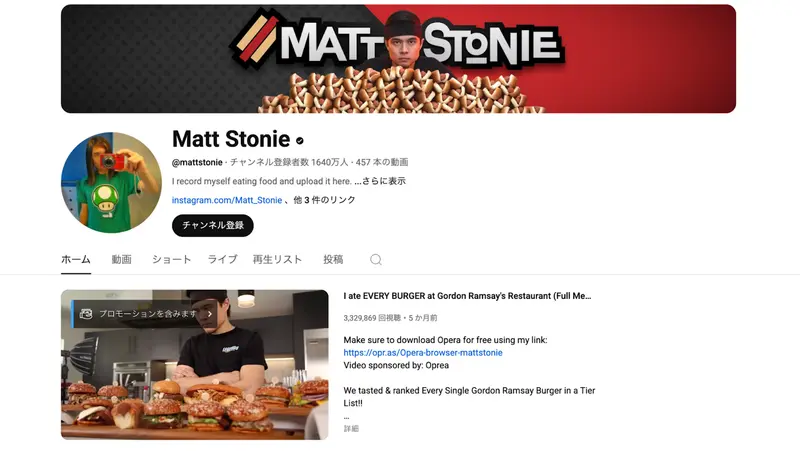Screen dimensions: 800x451
Task: Show the 他 3 件のリンク links
Action: tap(324, 200)
